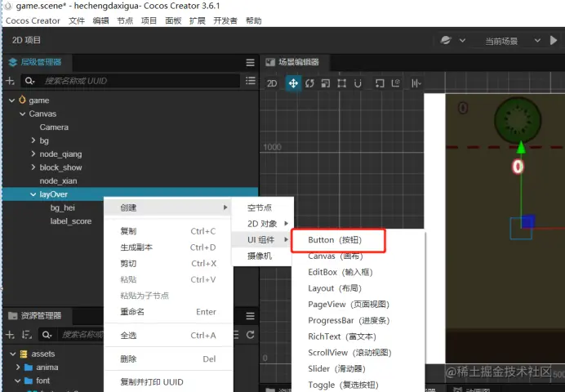565x392 pixels.
Task: Open the 面板 menu
Action: (x=173, y=21)
